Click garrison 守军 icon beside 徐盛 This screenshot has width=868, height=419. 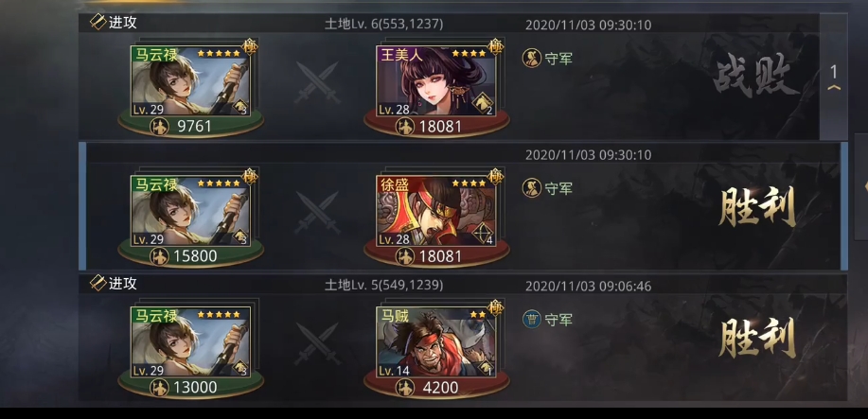pyautogui.click(x=531, y=188)
